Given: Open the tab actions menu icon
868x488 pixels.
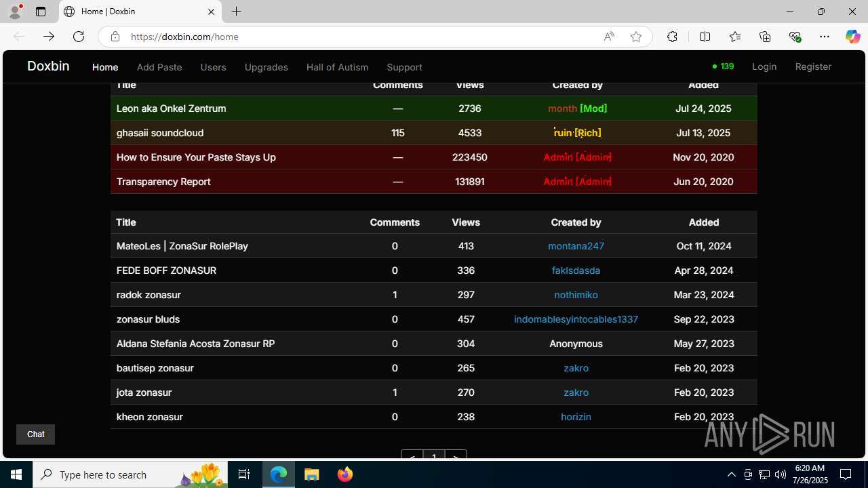Looking at the screenshot, I should 41,12.
